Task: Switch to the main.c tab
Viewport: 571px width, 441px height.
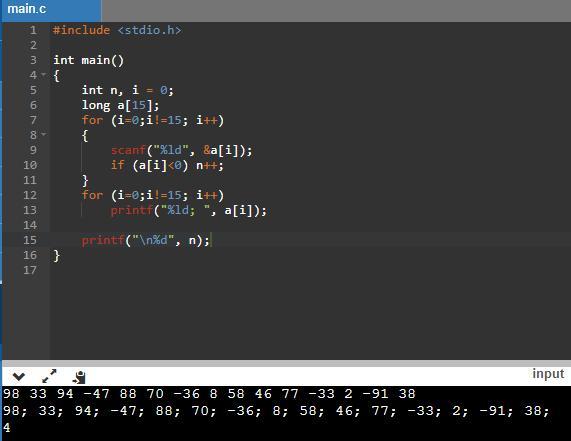Action: click(27, 9)
